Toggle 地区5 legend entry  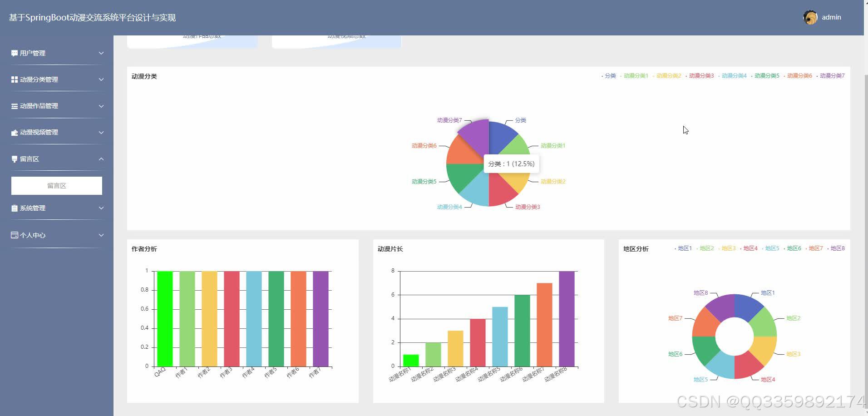click(x=770, y=248)
